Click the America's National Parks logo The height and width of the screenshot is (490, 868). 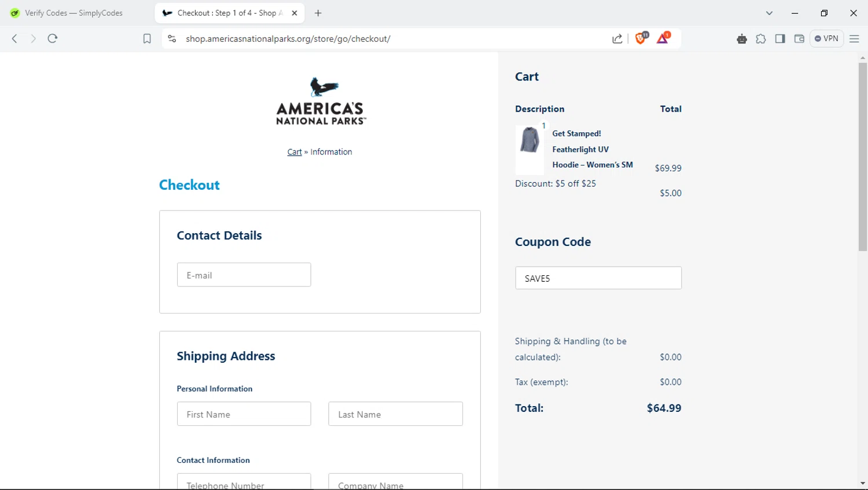(321, 101)
